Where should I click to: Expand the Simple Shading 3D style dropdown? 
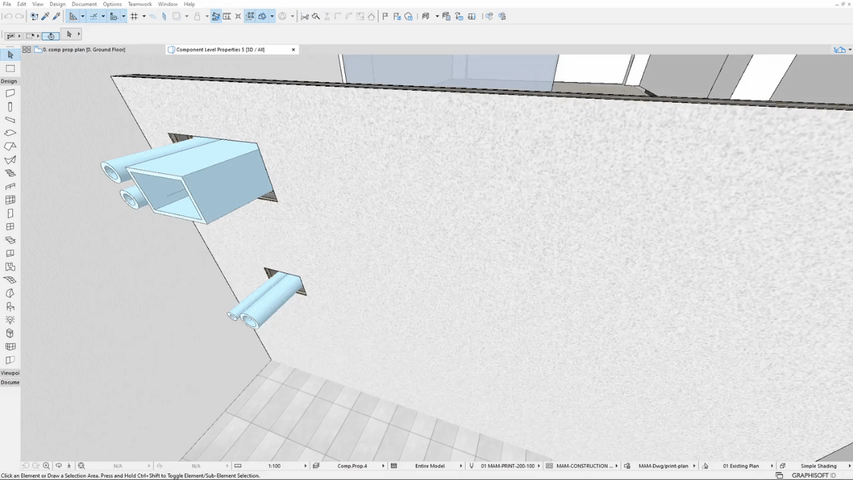[818, 466]
